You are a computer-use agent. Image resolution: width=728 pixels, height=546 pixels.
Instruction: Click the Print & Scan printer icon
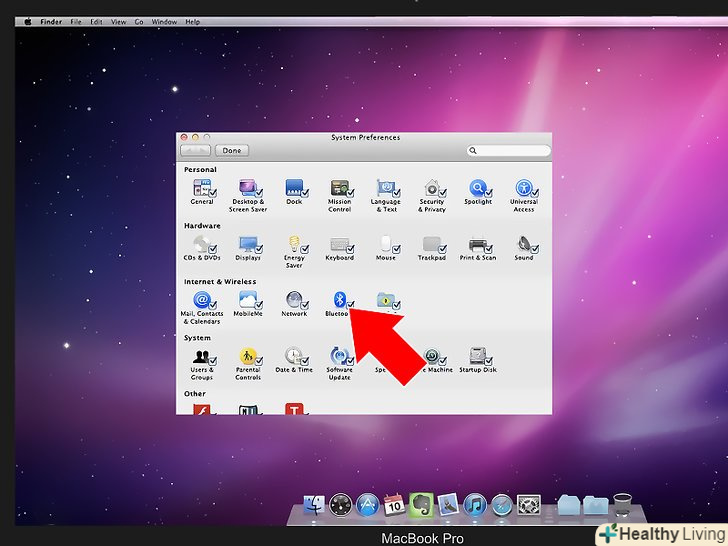coord(477,244)
